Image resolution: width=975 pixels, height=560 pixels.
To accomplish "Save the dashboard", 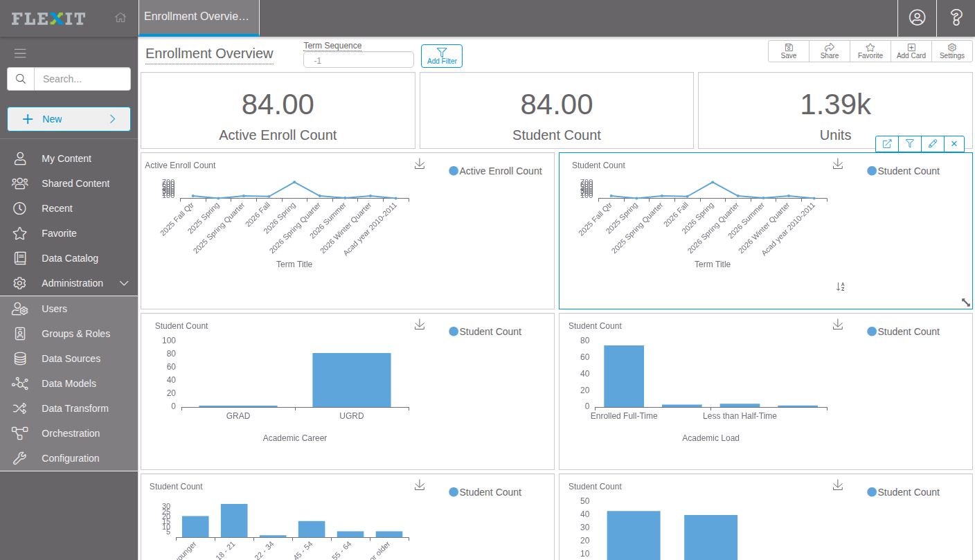I will point(789,51).
